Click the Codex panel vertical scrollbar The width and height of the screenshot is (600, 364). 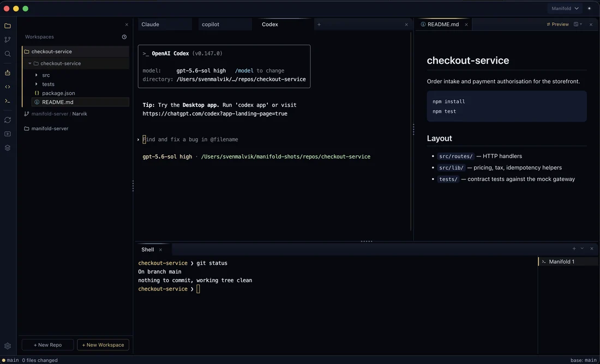pos(411,131)
